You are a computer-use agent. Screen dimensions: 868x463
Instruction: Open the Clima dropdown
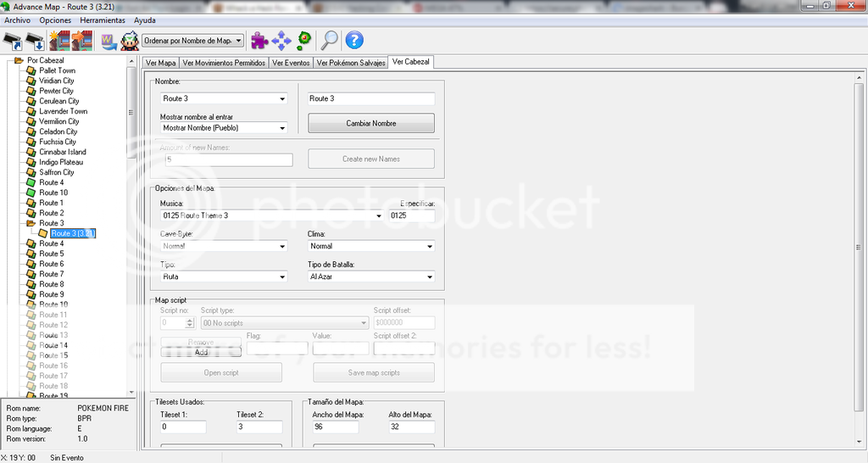[430, 246]
